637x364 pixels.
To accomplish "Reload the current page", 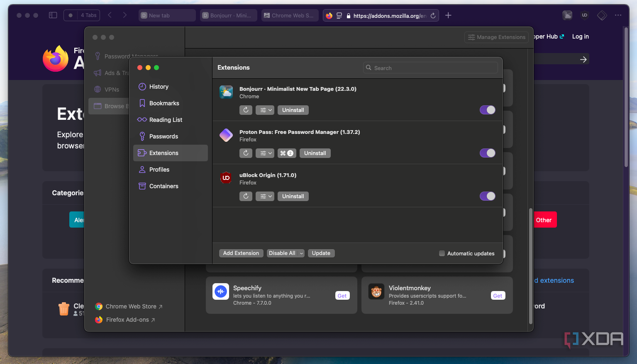I will point(433,16).
